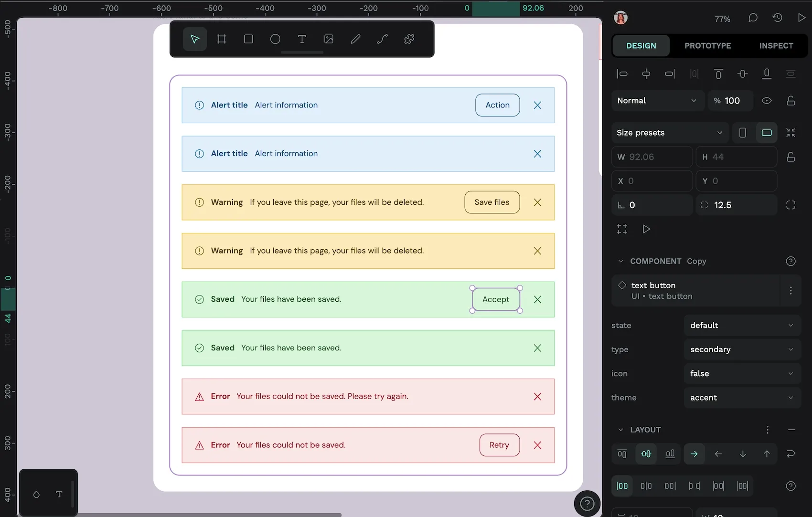Select the Board frame tool
This screenshot has width=812, height=517.
coord(222,39)
